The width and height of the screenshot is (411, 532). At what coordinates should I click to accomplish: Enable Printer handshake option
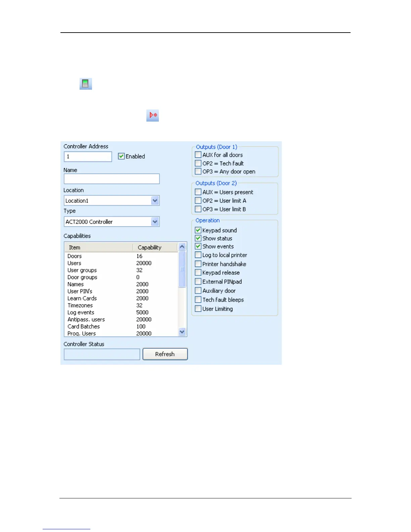198,264
